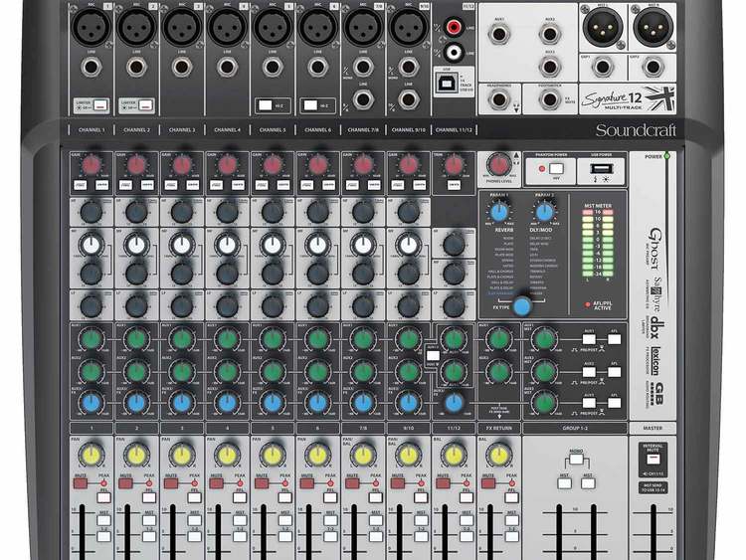This screenshot has width=746, height=560.
Task: Toggle the Channel 1 limiter switch
Action: coord(100,105)
